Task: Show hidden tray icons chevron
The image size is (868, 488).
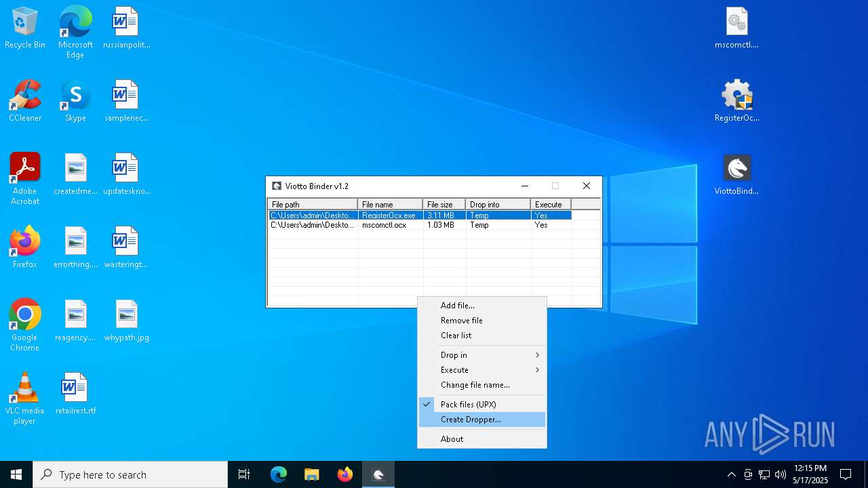Action: tap(731, 474)
